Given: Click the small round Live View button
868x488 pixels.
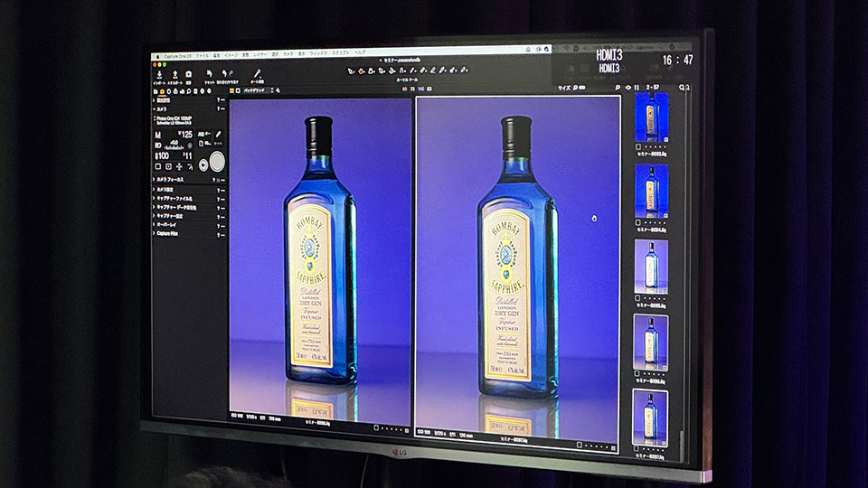Looking at the screenshot, I should click(203, 164).
